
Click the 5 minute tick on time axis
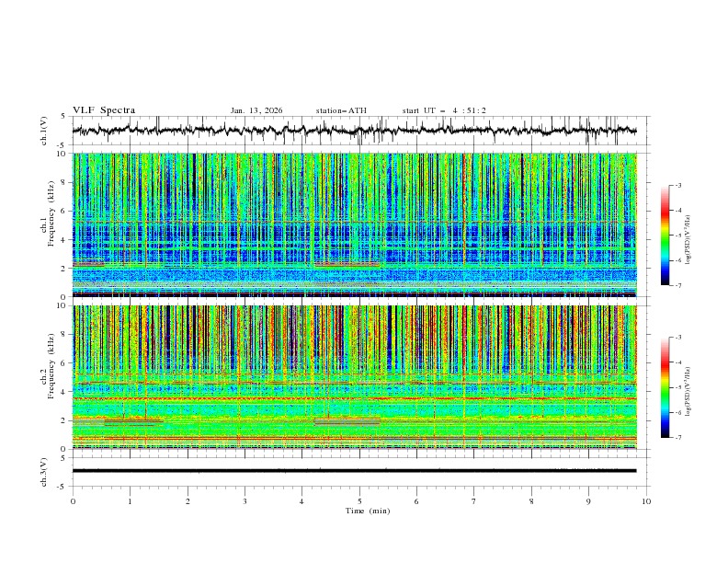tap(359, 501)
